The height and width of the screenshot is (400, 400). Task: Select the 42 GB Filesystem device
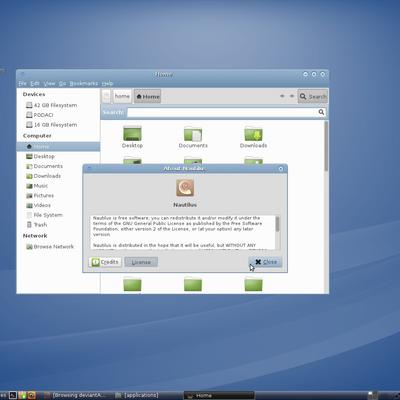[52, 105]
